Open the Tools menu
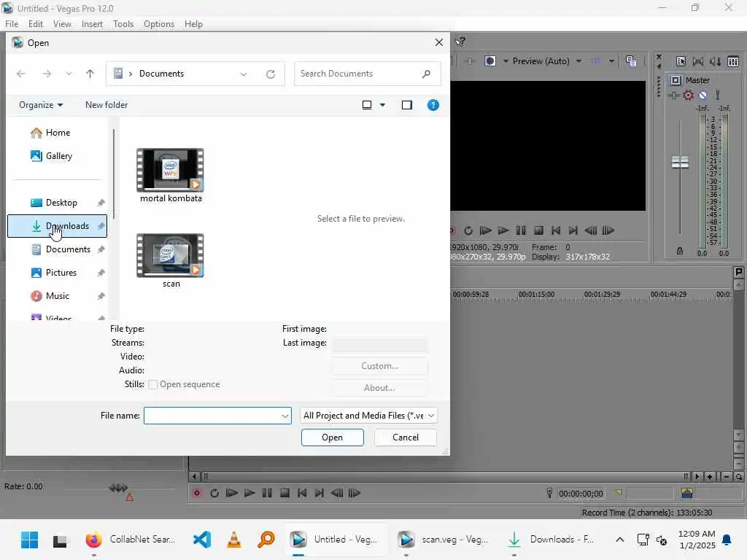This screenshot has height=560, width=747. point(123,24)
